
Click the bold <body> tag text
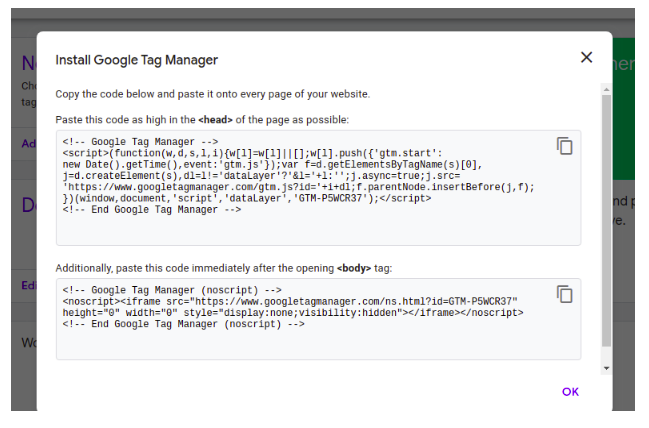point(354,268)
